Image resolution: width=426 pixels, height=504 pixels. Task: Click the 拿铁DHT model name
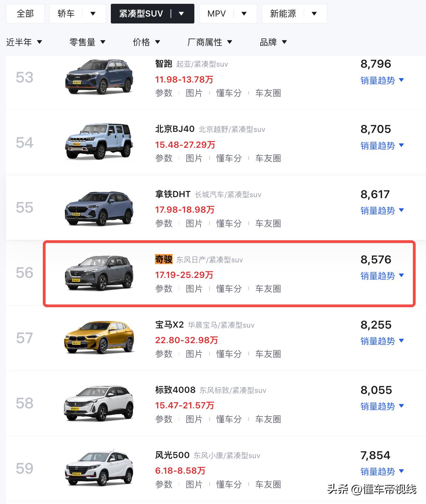click(173, 194)
